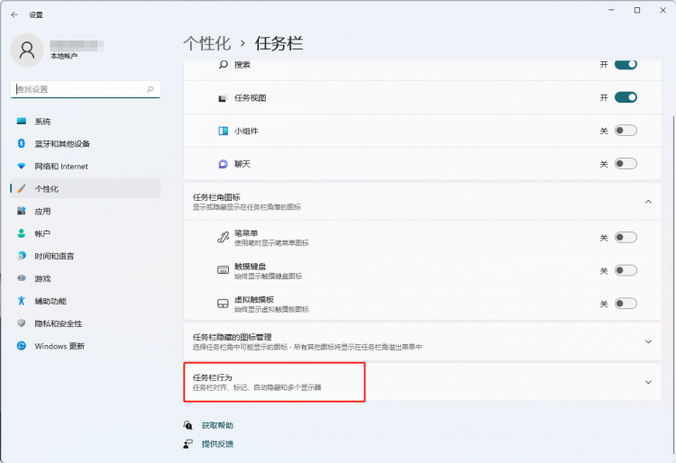
Task: Click the 帐户 sidebar label
Action: click(x=42, y=234)
